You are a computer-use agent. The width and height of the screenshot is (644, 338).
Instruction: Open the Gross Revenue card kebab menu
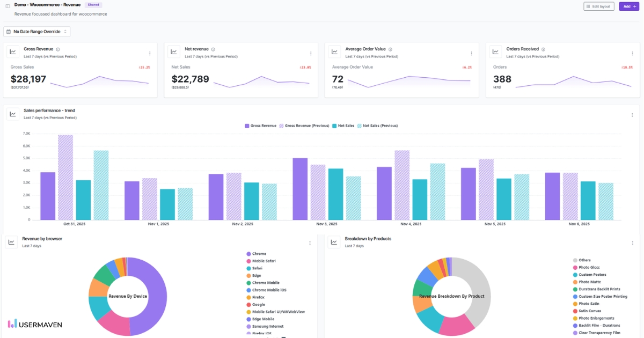coord(150,53)
